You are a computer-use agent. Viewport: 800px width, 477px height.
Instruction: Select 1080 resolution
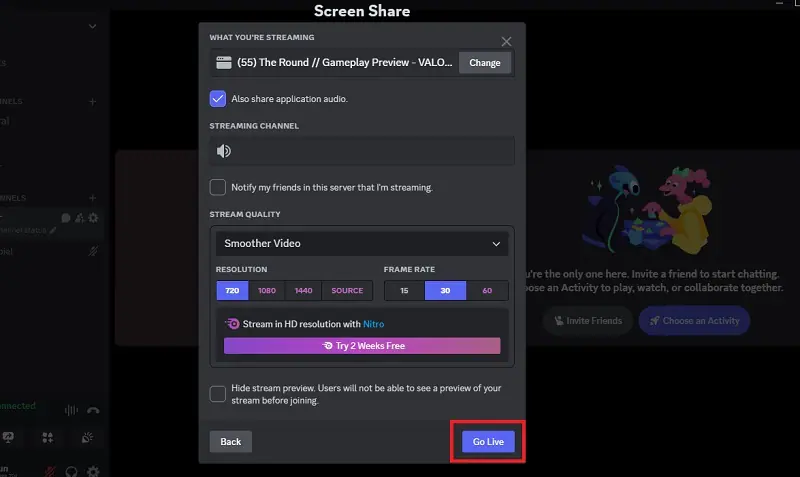[267, 290]
